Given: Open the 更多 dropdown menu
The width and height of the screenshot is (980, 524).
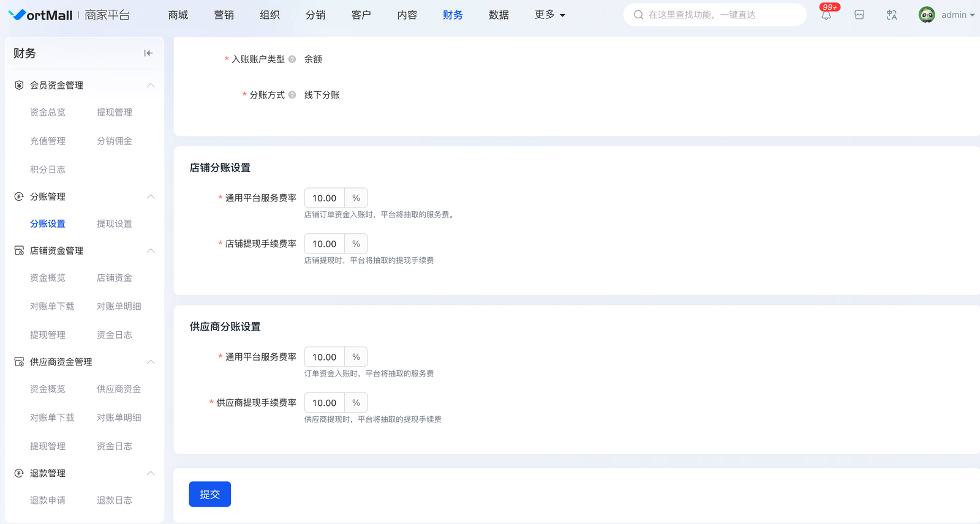Looking at the screenshot, I should (549, 15).
